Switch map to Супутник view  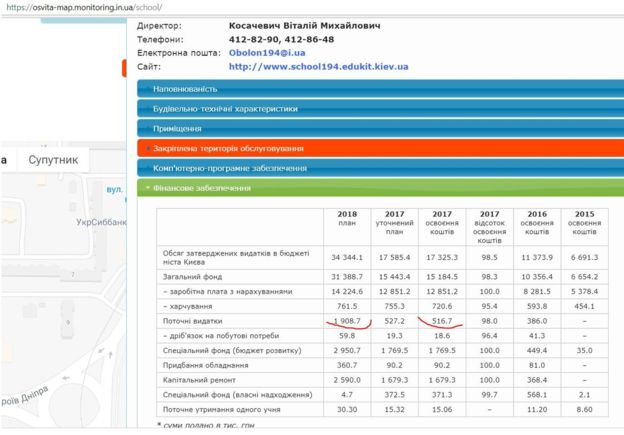coord(53,160)
